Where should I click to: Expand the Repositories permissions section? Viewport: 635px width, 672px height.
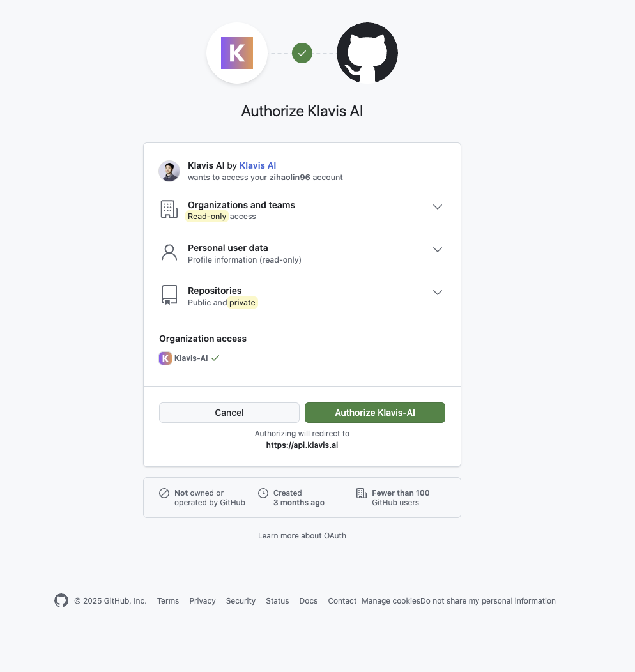point(438,293)
